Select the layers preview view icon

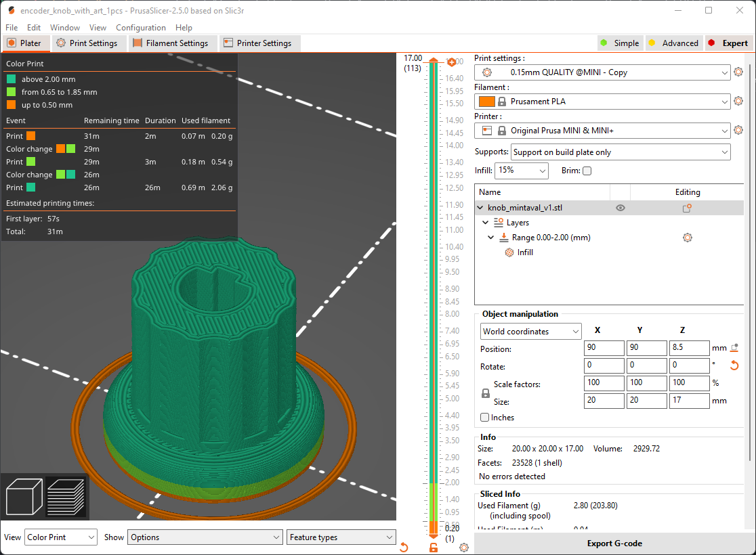pyautogui.click(x=66, y=497)
